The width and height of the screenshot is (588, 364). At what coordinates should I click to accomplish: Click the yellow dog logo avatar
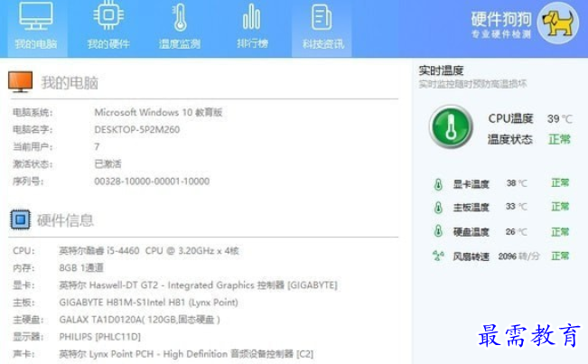click(559, 23)
